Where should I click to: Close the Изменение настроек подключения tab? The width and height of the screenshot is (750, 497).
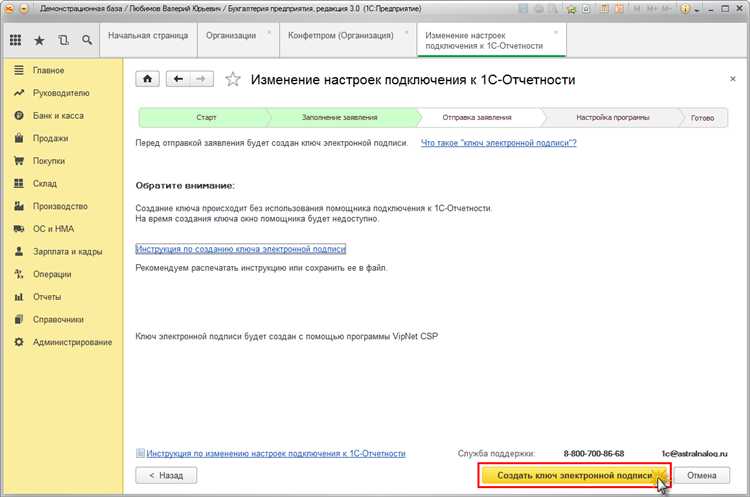point(556,32)
